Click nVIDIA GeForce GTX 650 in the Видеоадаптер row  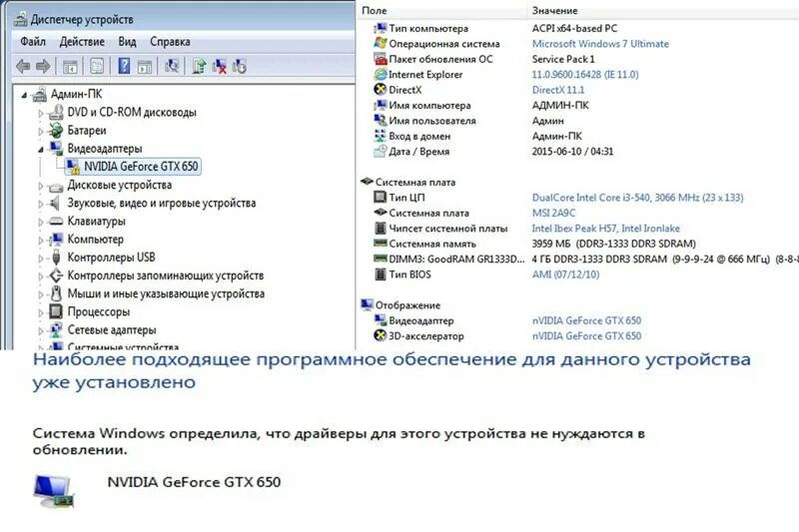click(x=586, y=320)
